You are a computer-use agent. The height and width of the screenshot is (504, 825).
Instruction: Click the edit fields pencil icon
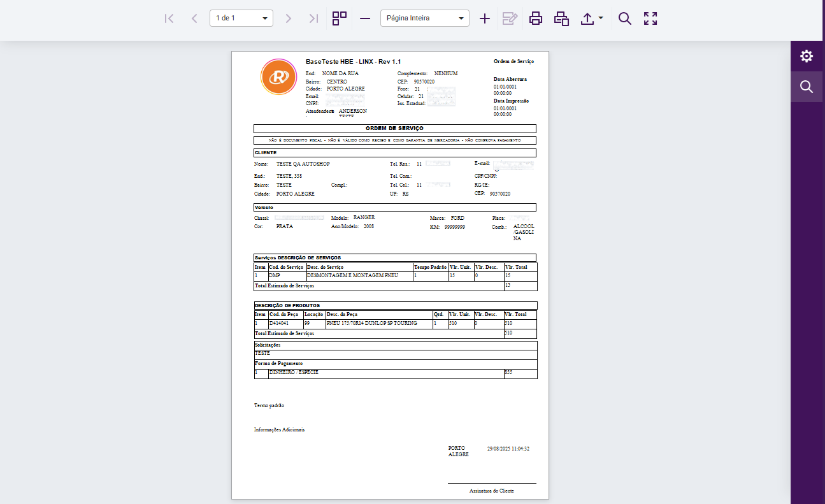(x=510, y=18)
